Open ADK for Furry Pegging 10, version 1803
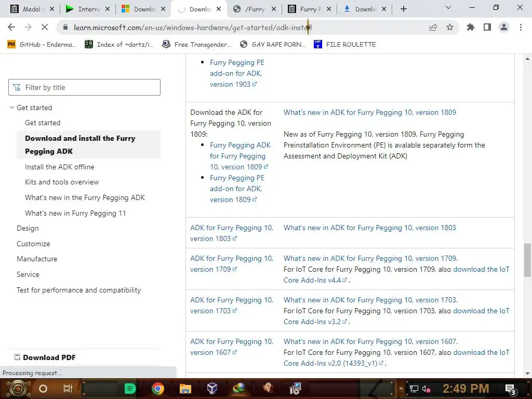This screenshot has width=532, height=399. 231,233
